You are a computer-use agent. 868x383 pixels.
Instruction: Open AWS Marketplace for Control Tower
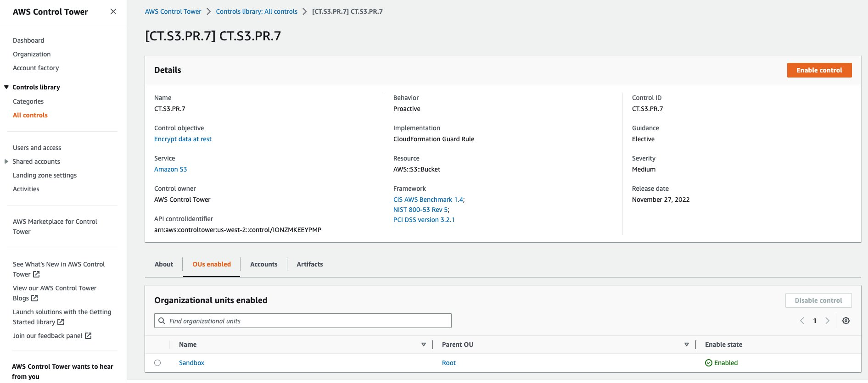click(x=55, y=227)
